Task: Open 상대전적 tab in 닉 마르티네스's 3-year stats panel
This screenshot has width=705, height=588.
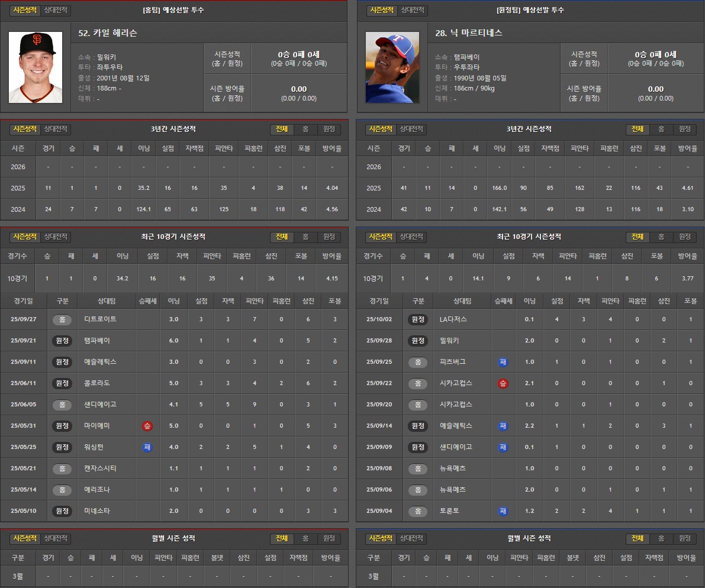Action: (412, 129)
